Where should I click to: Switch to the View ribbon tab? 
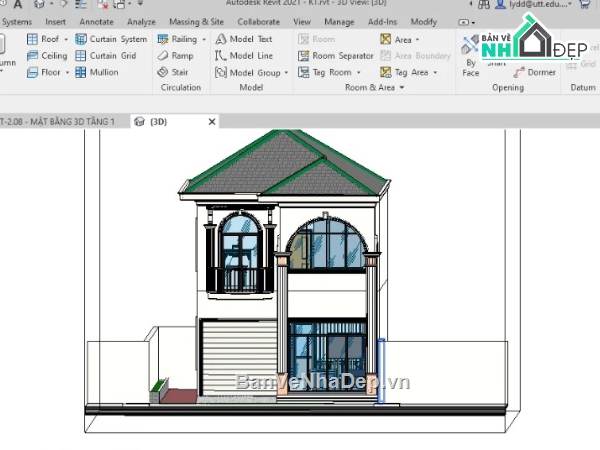(302, 22)
